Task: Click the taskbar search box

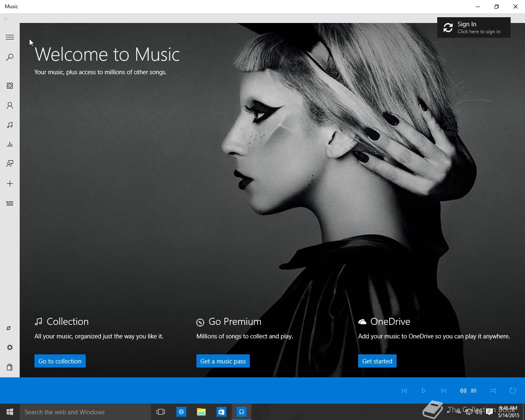Action: pos(85,412)
